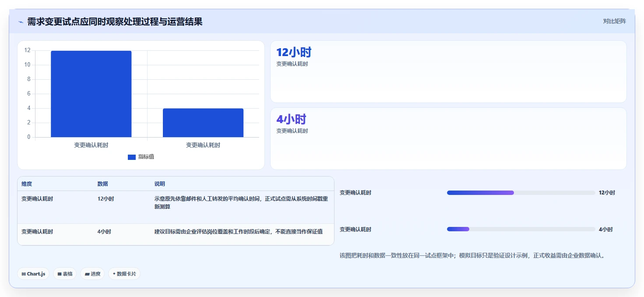This screenshot has width=644, height=297.
Task: Select the large 4小时 stat card heading
Action: [x=291, y=119]
